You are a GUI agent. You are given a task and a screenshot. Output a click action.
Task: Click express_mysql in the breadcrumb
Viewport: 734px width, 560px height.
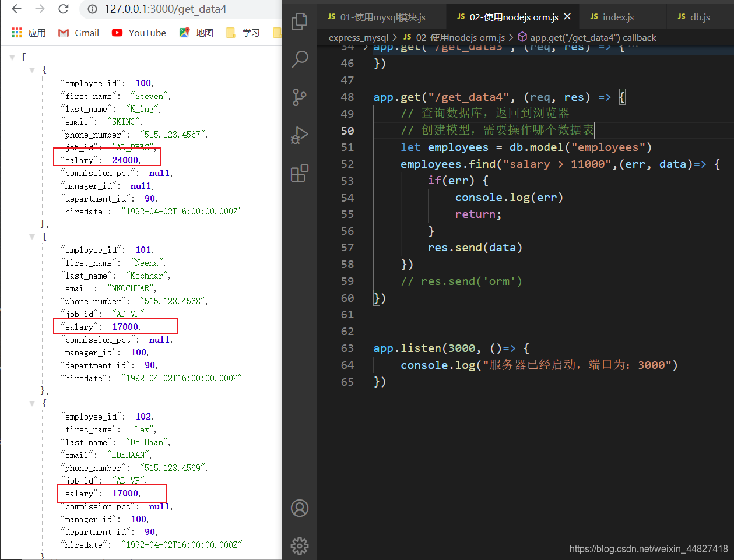359,37
